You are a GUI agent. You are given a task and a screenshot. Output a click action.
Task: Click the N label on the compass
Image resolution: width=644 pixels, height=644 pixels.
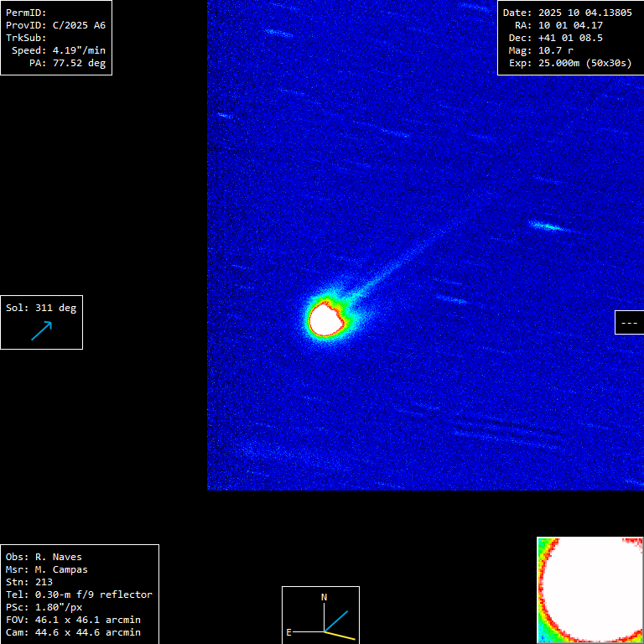[325, 597]
